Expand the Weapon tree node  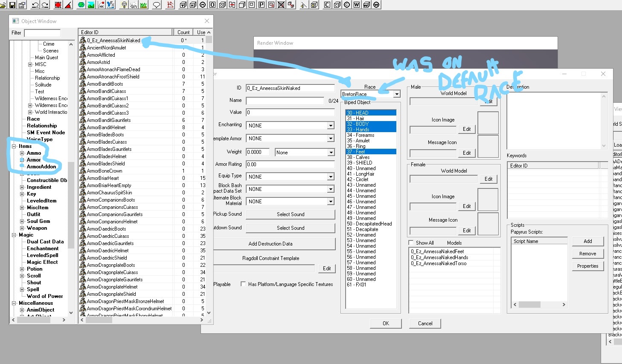(22, 228)
